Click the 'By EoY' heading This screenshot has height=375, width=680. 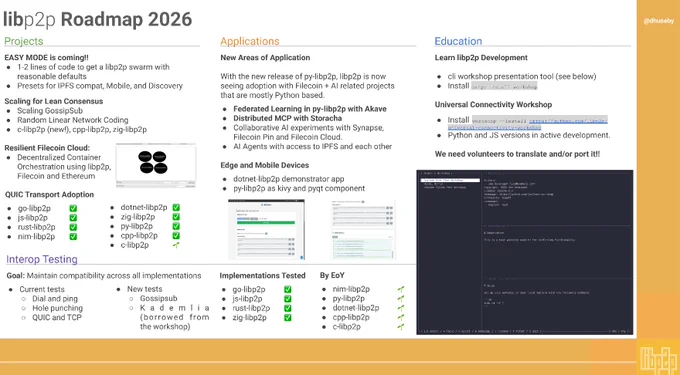click(332, 276)
